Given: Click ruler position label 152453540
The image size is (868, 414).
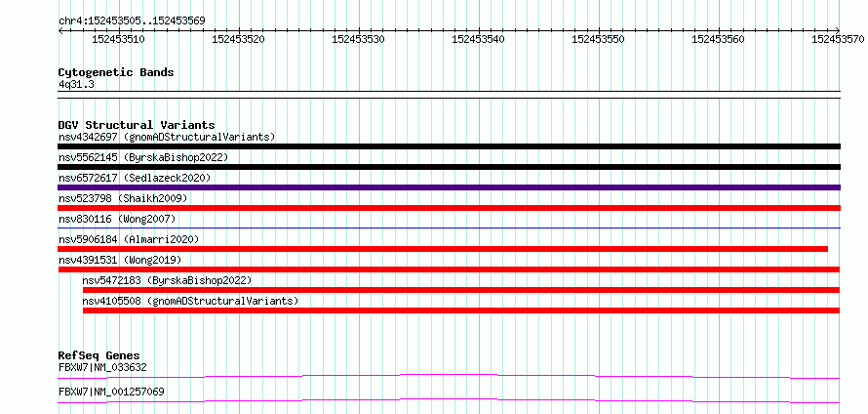Looking at the screenshot, I should click(478, 39).
